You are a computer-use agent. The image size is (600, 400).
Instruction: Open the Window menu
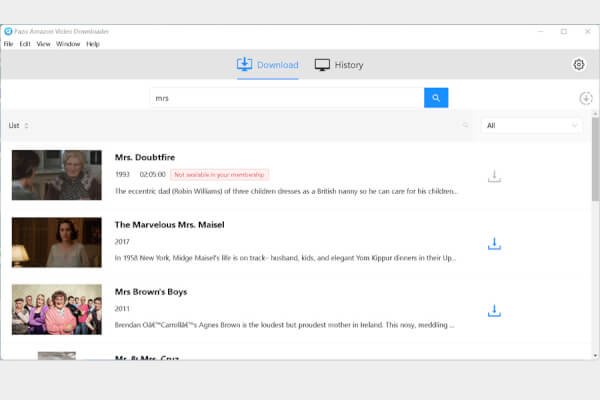coord(68,44)
